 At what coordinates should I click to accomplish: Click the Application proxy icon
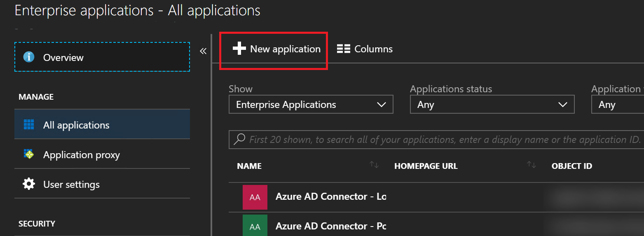[x=29, y=154]
